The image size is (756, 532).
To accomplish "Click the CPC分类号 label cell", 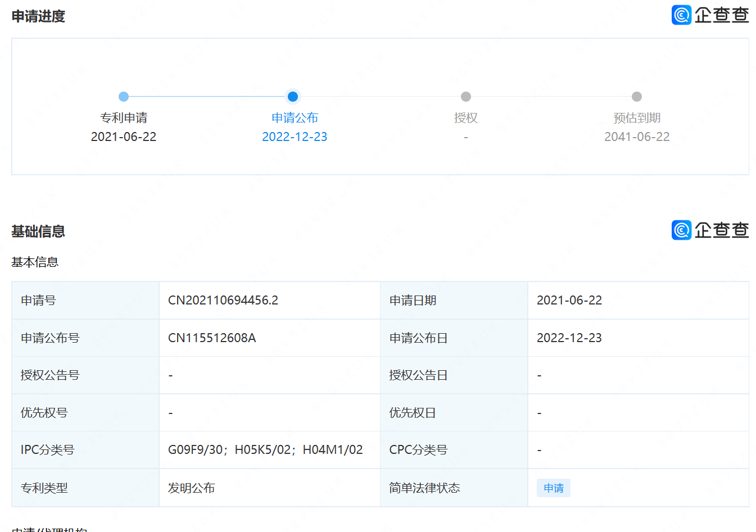I will click(x=454, y=450).
